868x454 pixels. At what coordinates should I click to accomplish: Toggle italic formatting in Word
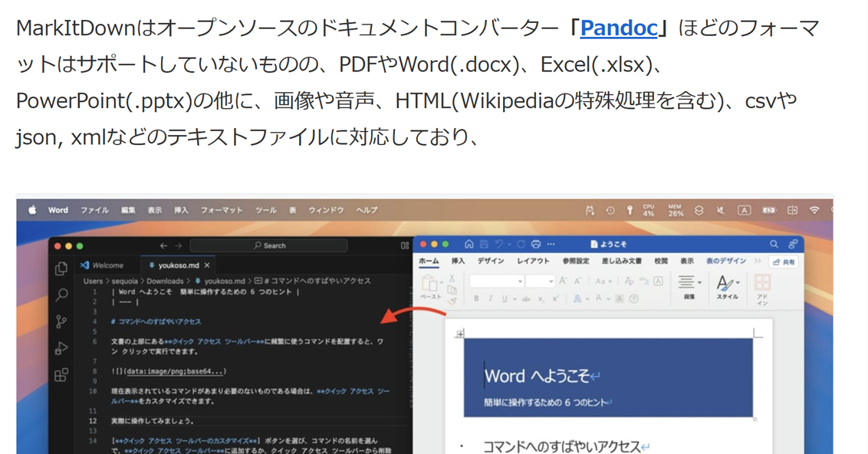coord(490,298)
